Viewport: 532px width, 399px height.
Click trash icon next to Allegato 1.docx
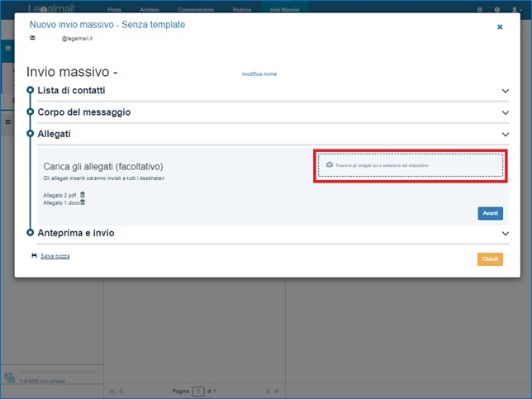pos(83,202)
